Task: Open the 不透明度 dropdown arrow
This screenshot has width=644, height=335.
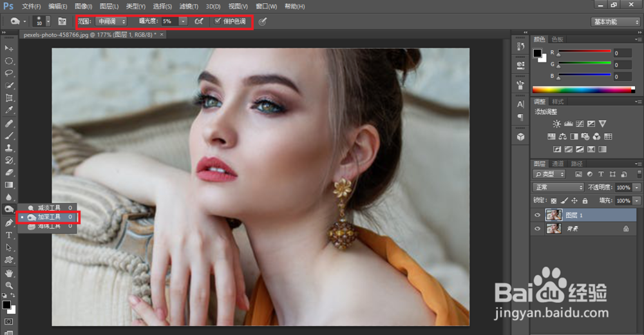Action: [x=637, y=187]
